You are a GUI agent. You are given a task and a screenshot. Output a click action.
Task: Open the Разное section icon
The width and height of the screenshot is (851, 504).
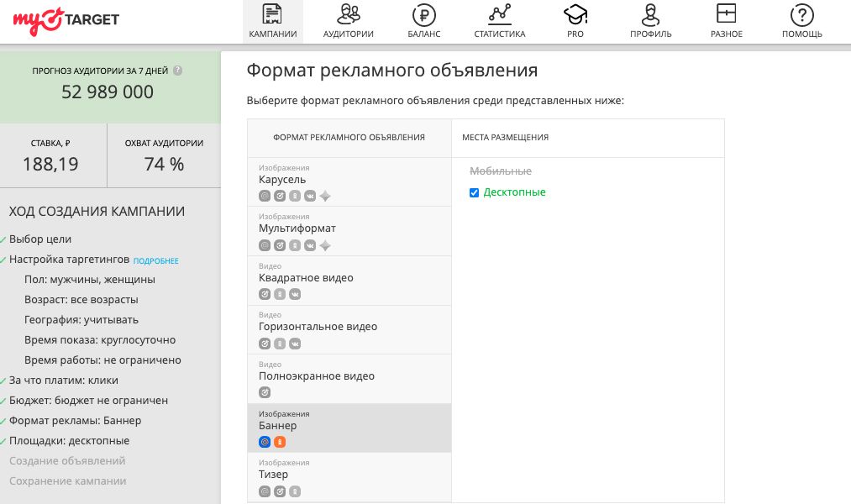click(x=726, y=15)
